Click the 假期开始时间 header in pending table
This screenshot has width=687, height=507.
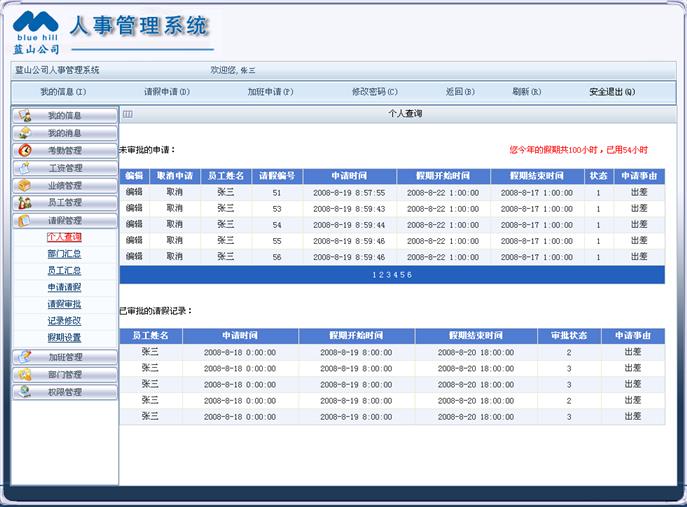(x=443, y=176)
